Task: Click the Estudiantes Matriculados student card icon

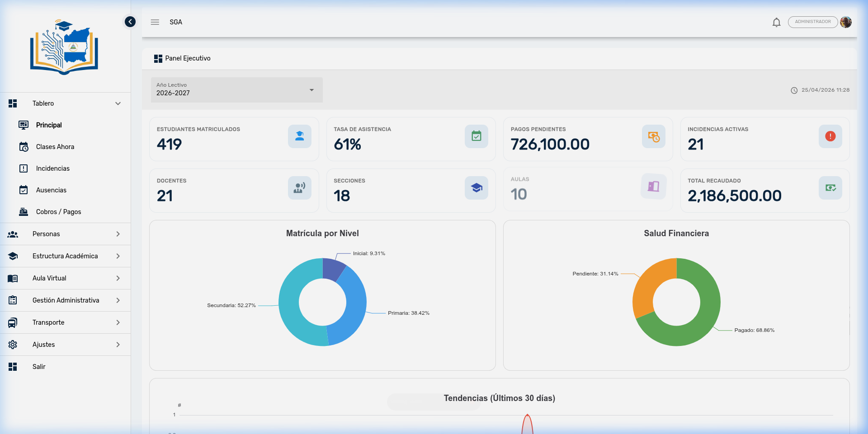Action: tap(299, 136)
